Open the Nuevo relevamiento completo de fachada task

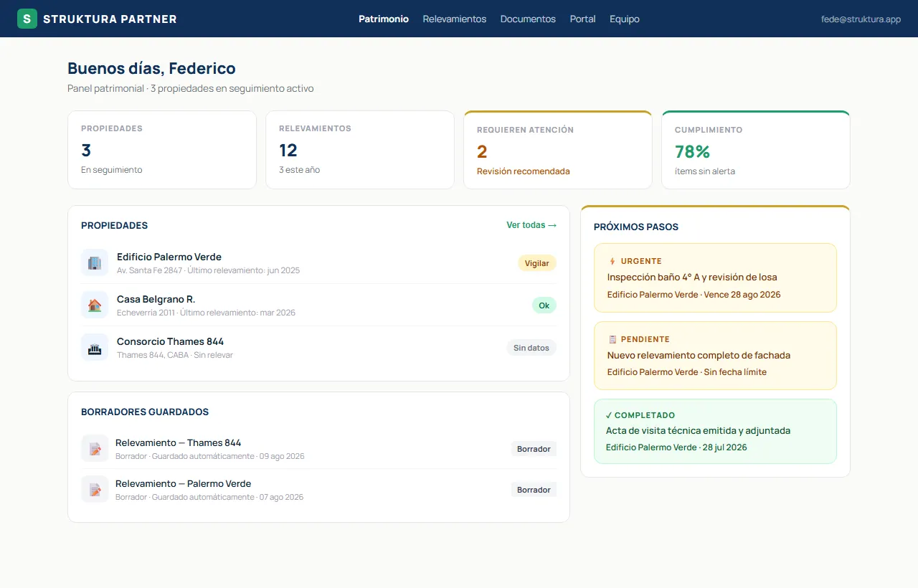[715, 356]
